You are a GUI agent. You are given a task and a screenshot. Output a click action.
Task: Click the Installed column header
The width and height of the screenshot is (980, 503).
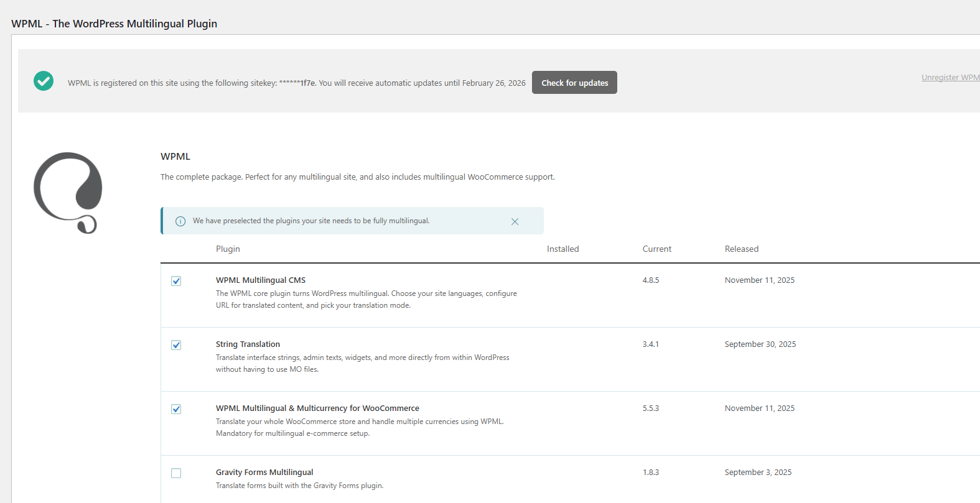click(562, 249)
